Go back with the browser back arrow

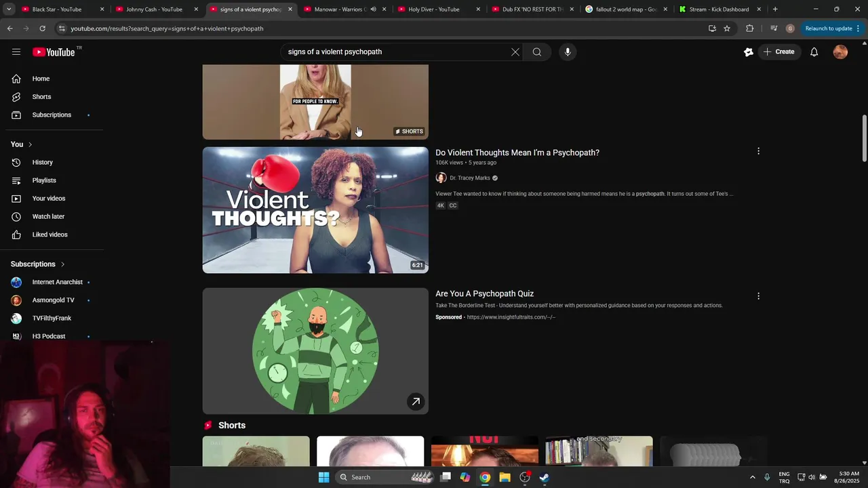coord(10,28)
